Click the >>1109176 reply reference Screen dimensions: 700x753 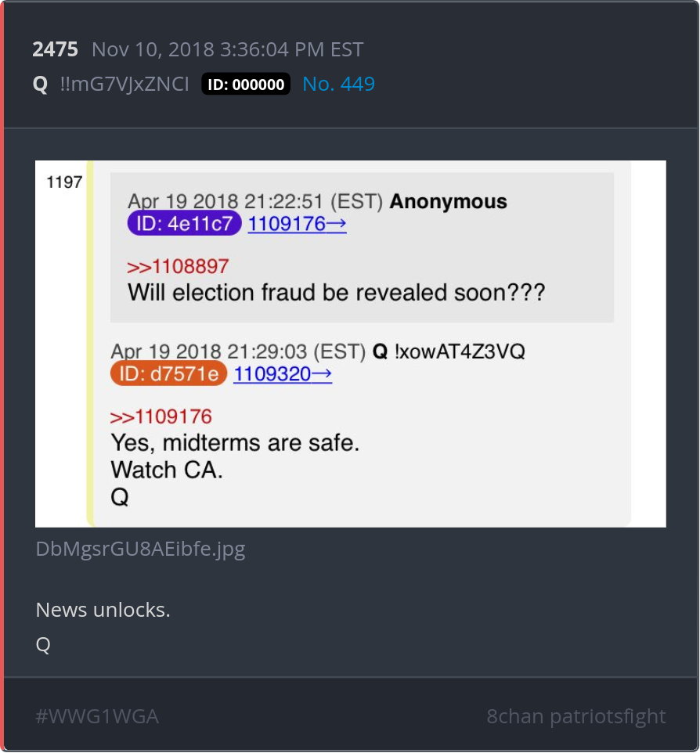coord(161,416)
